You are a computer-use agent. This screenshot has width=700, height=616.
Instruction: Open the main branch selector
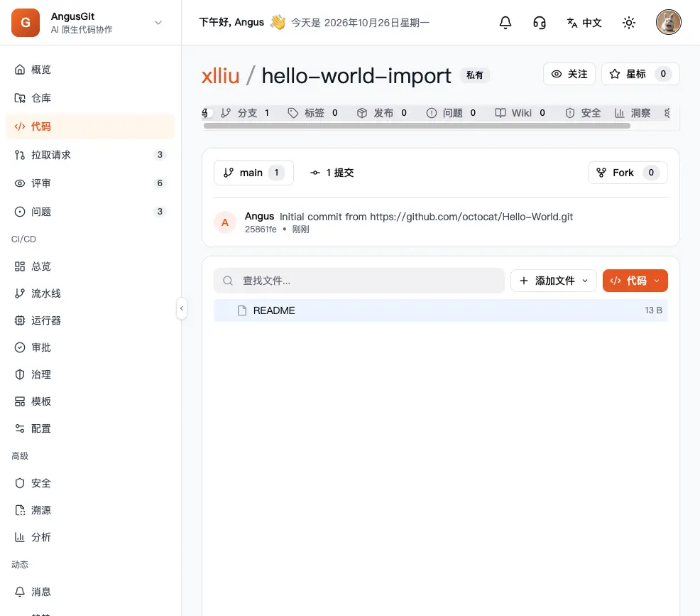pyautogui.click(x=253, y=173)
